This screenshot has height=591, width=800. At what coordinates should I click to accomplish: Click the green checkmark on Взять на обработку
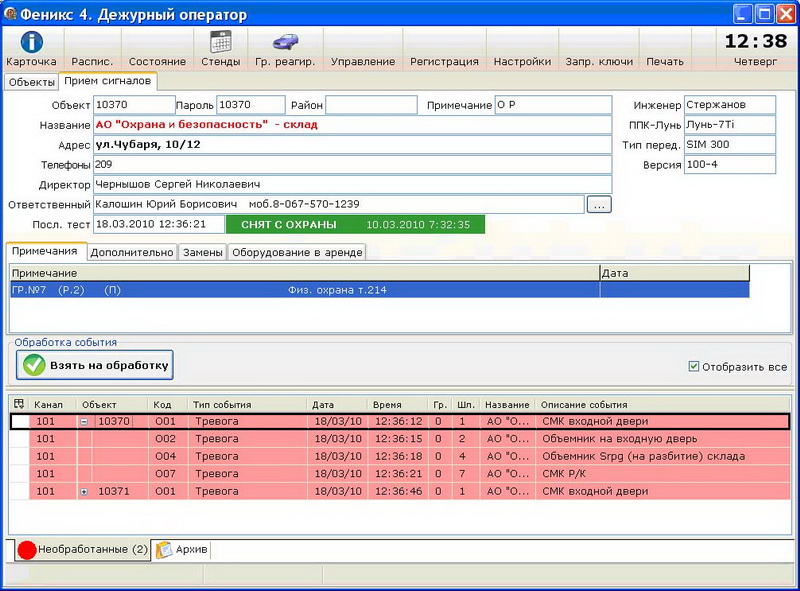(x=34, y=365)
